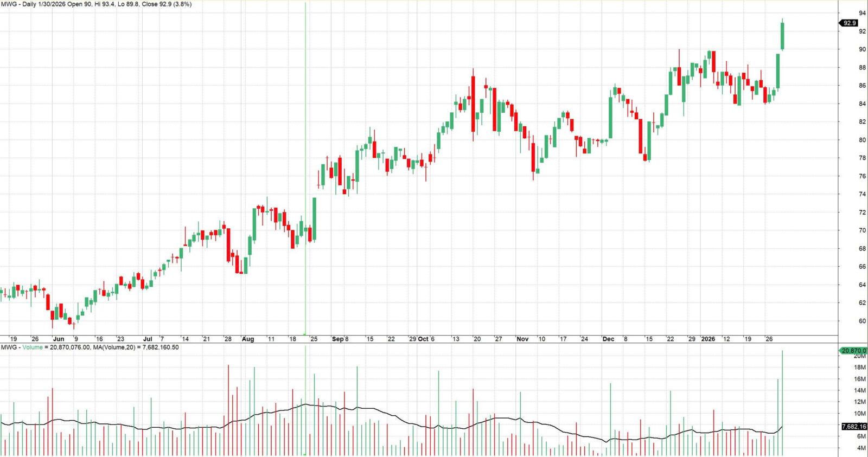Click the 'Nov' month label on date axis
This screenshot has height=457, width=868.
coord(522,339)
